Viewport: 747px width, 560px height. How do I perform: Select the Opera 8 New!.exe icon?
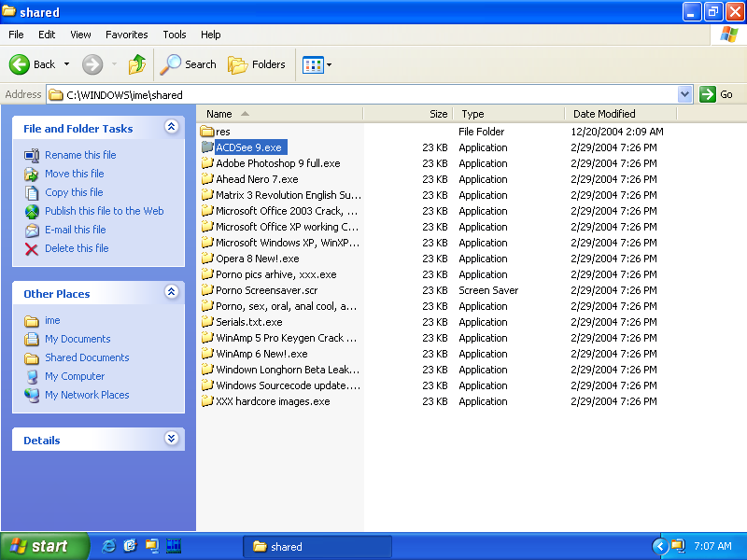click(x=207, y=259)
